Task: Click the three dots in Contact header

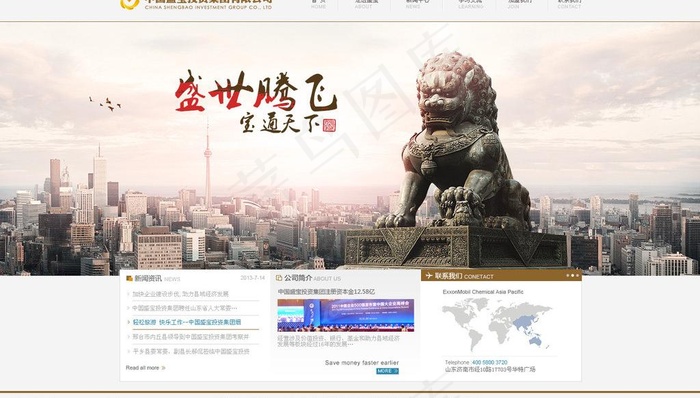Action: [572, 275]
